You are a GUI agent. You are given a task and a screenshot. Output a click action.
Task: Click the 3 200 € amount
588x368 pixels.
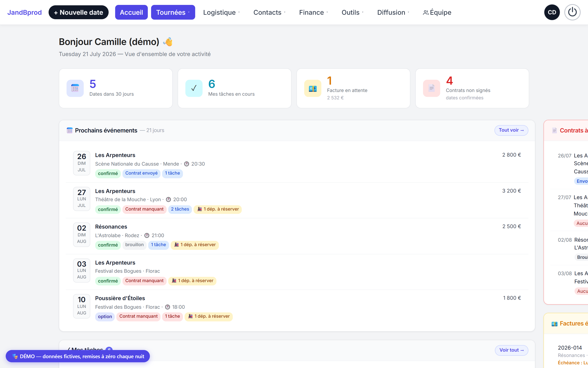(x=511, y=191)
